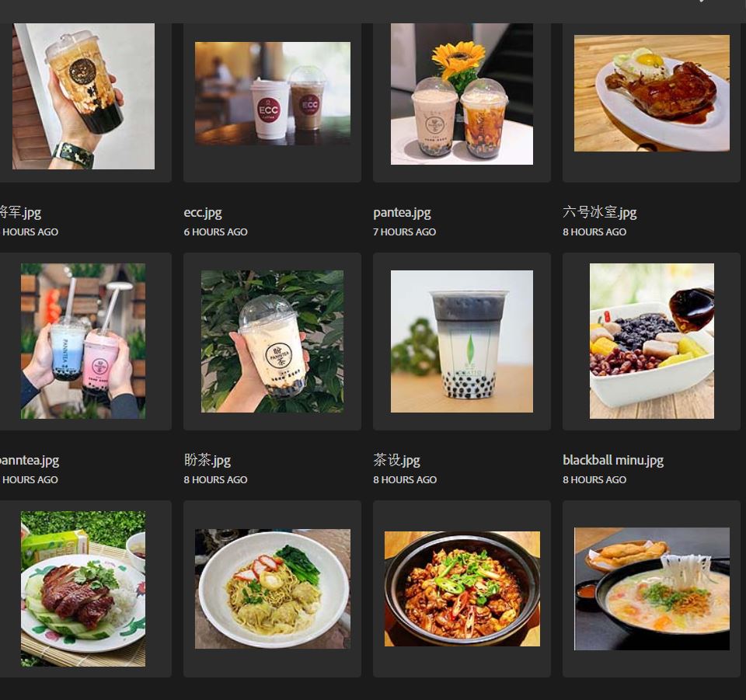Select the 盼茶.jpg milk tea thumbnail
Viewport: 746px width, 700px height.
tap(272, 341)
